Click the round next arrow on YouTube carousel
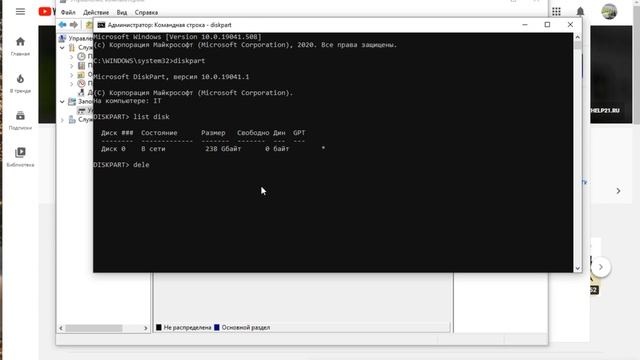The image size is (640, 360). tap(600, 267)
